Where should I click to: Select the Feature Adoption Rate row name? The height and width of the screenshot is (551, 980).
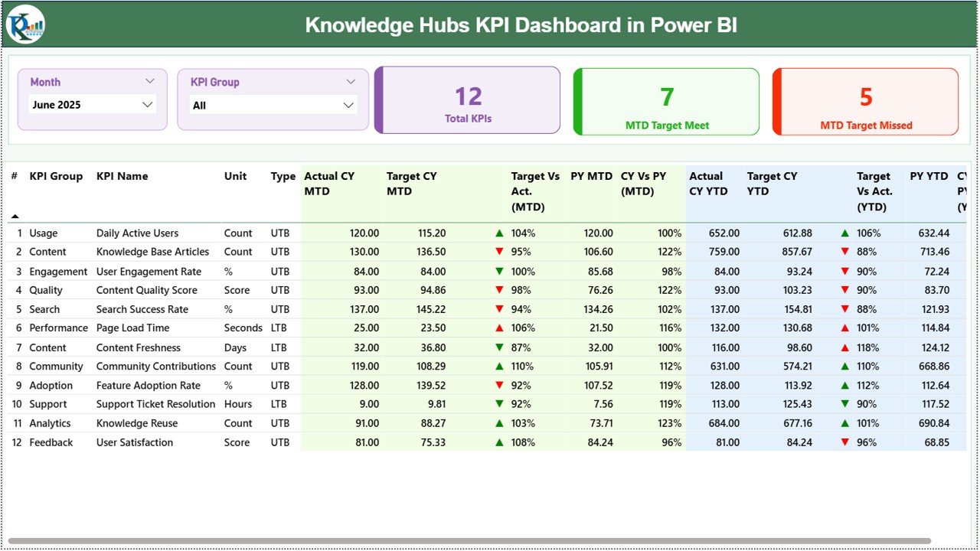click(148, 386)
